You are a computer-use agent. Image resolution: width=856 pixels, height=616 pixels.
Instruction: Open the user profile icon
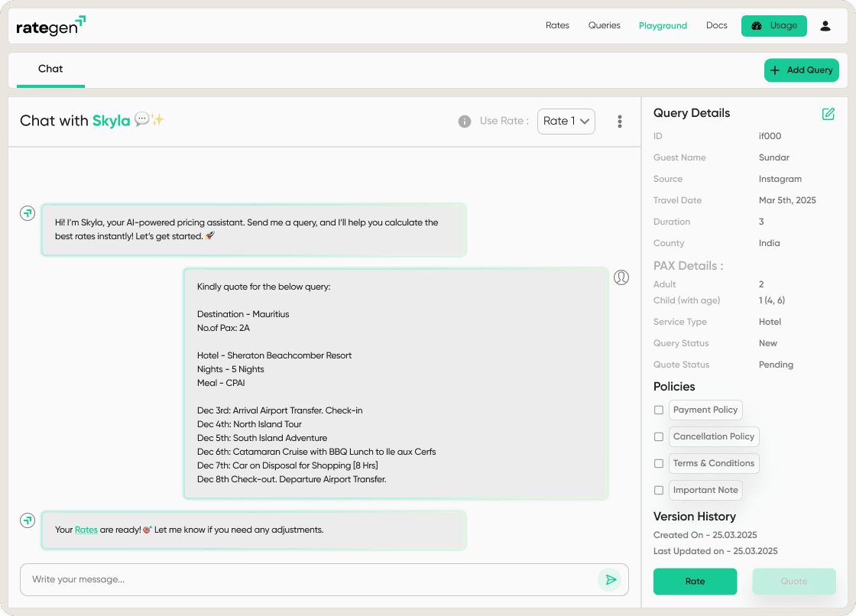[825, 26]
